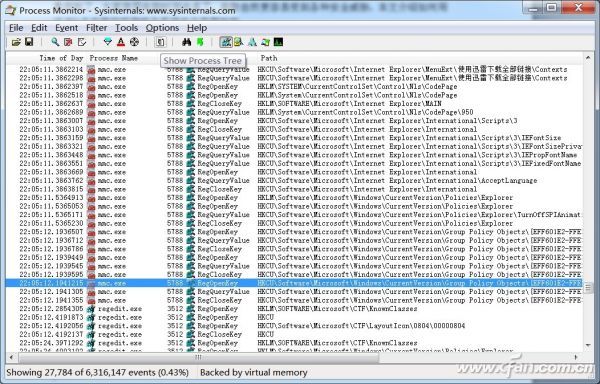Toggle Show File System Activity icon

239,42
